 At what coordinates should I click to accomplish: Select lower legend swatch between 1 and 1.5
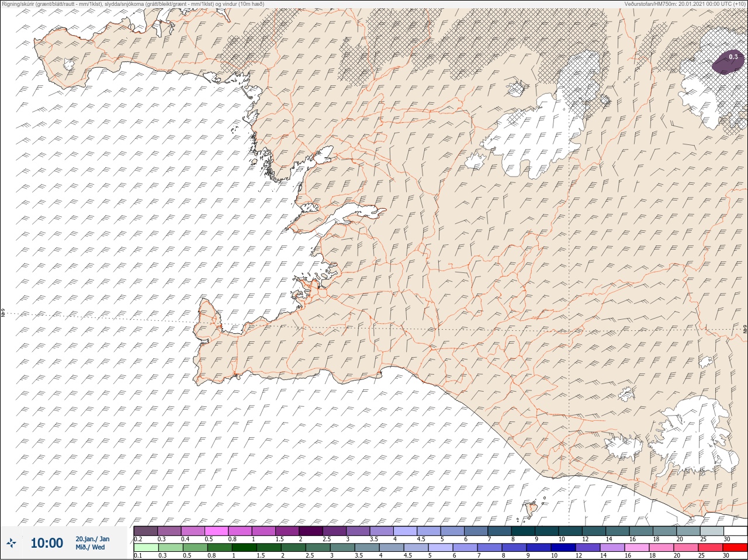tap(244, 548)
